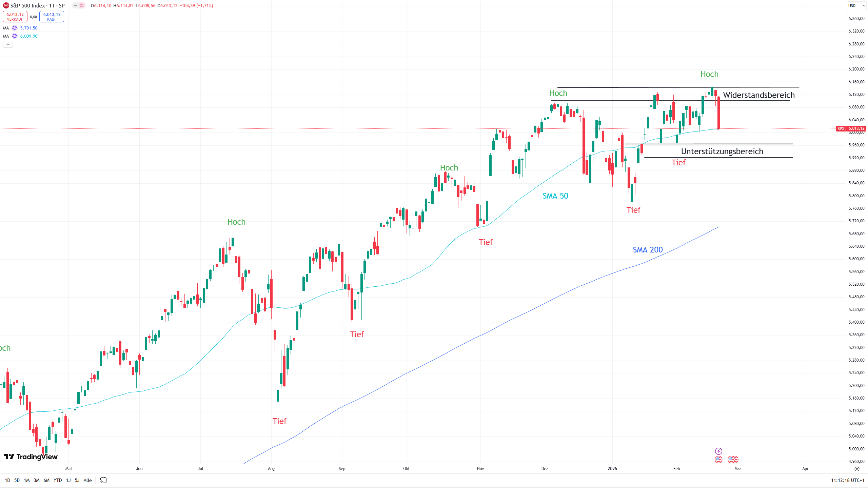Click the grey dash market status icon
Viewport: 868px width, 488px height.
click(76, 6)
